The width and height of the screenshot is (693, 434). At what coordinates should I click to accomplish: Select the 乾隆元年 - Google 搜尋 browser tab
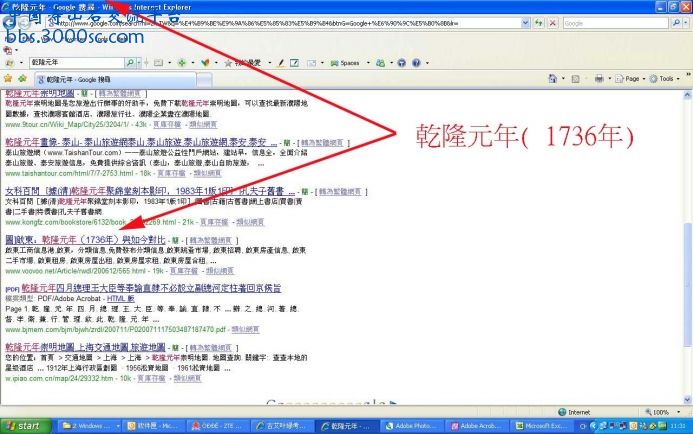click(x=115, y=80)
